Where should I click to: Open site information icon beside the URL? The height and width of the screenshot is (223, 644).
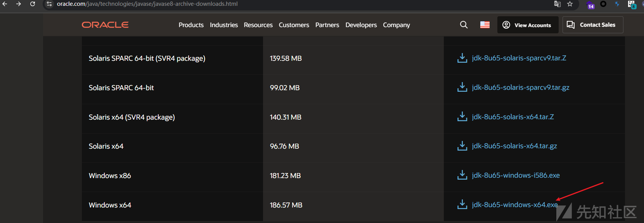pyautogui.click(x=49, y=4)
